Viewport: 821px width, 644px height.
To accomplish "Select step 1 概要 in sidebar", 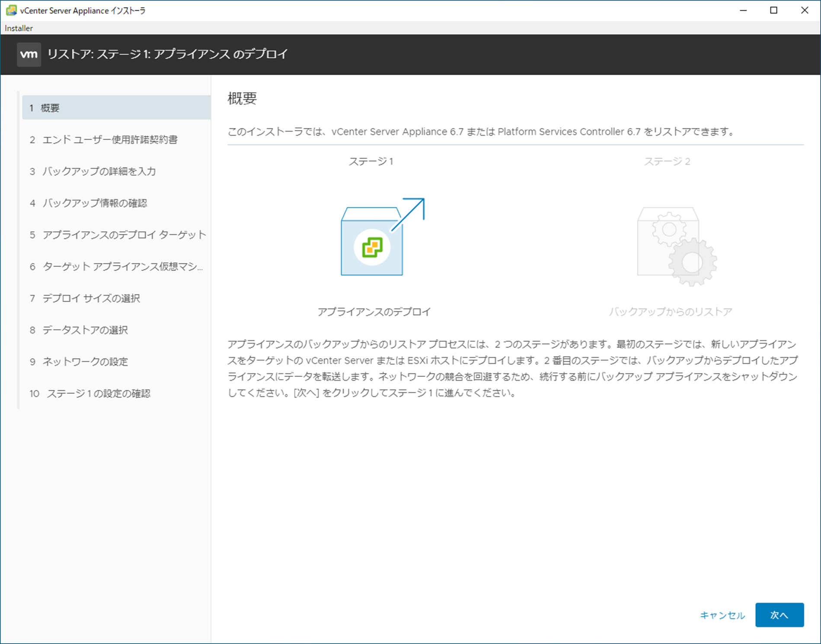I will (x=116, y=108).
